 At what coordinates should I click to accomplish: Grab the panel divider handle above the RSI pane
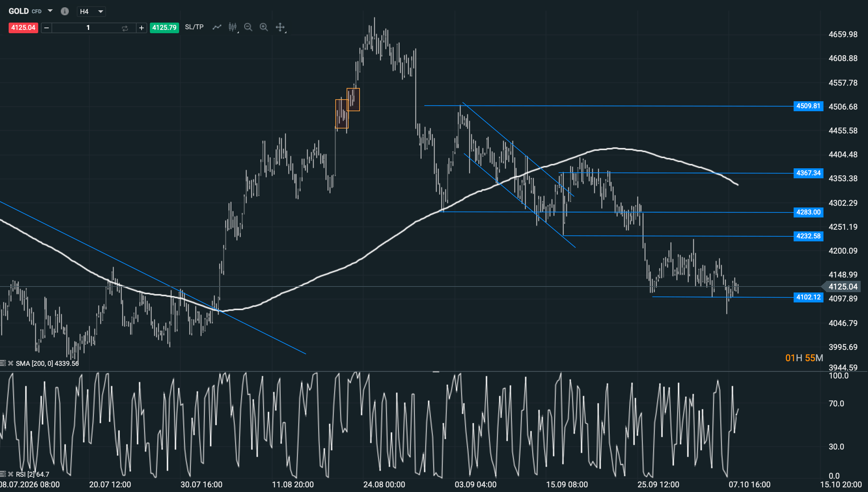[436, 372]
